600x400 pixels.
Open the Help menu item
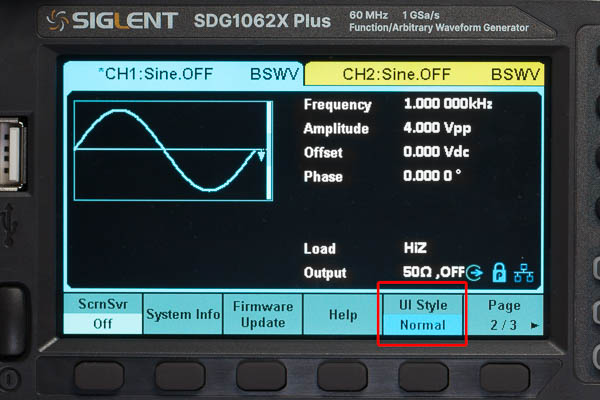pos(343,314)
